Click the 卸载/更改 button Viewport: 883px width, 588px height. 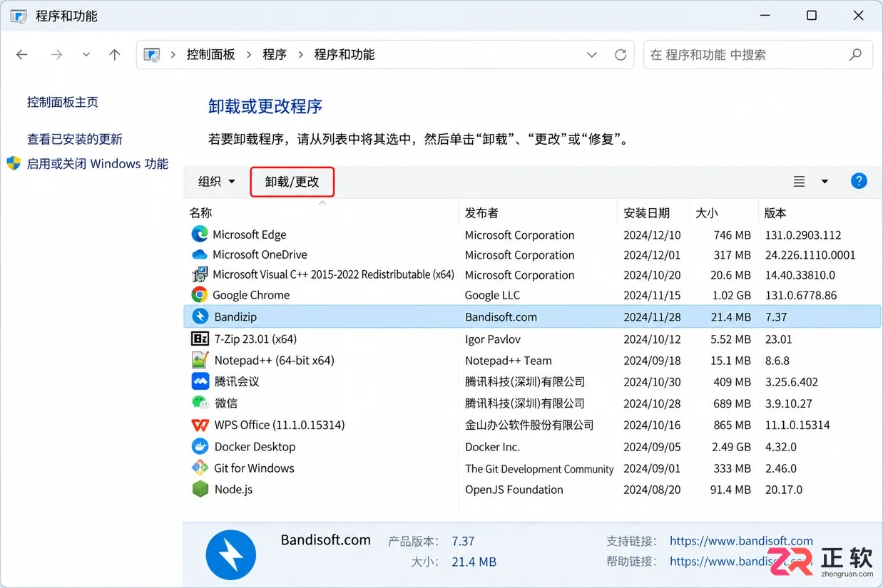(x=292, y=182)
